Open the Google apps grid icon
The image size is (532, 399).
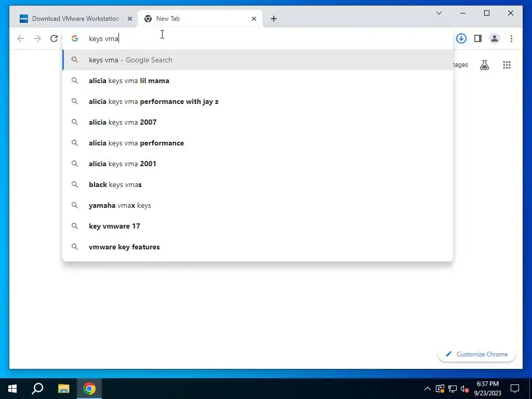pyautogui.click(x=507, y=65)
